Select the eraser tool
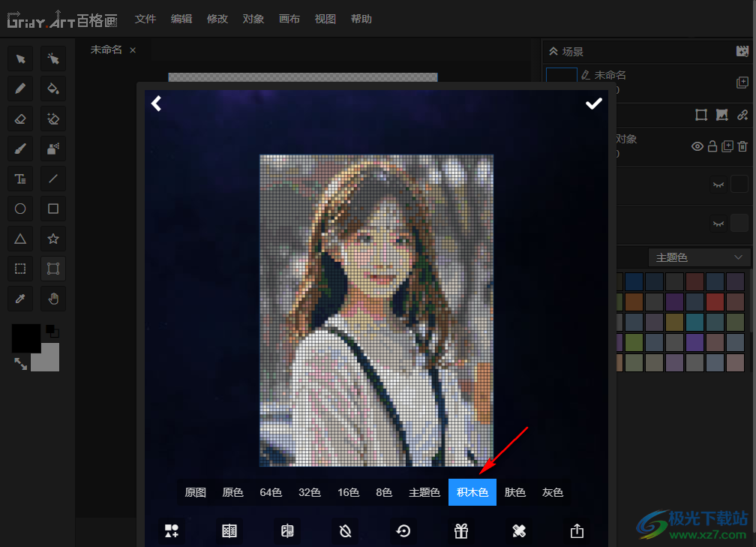This screenshot has height=547, width=756. pos(20,119)
